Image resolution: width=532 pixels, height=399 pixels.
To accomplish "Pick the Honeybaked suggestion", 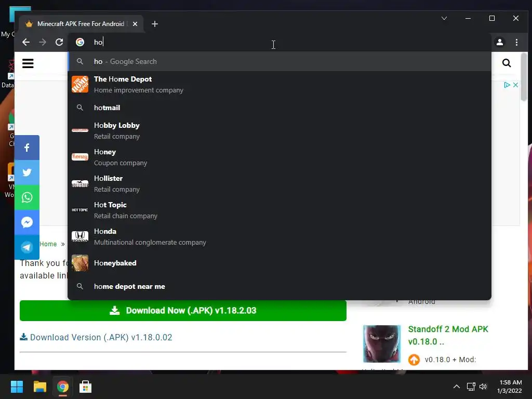I will point(280,263).
